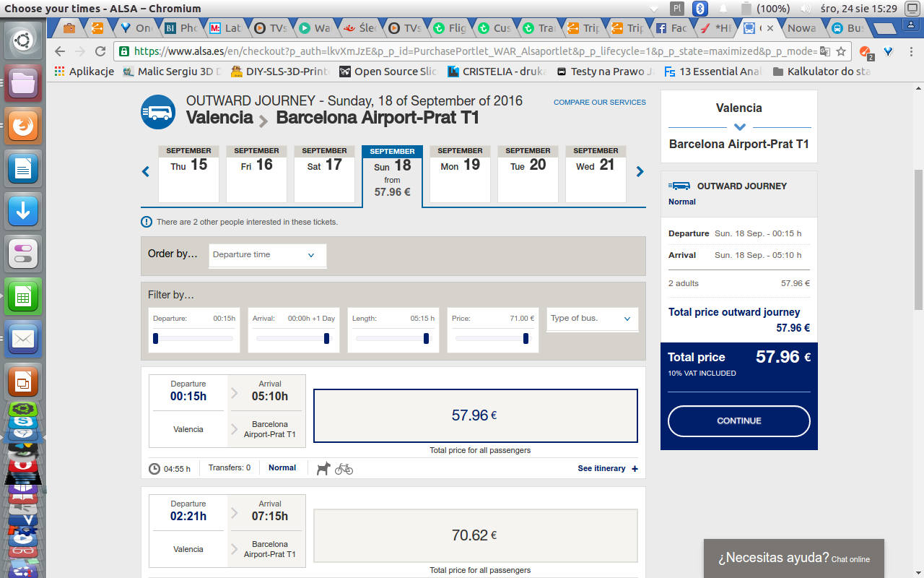Click the chevron between Valencia and Barcelona Airport

click(x=264, y=120)
